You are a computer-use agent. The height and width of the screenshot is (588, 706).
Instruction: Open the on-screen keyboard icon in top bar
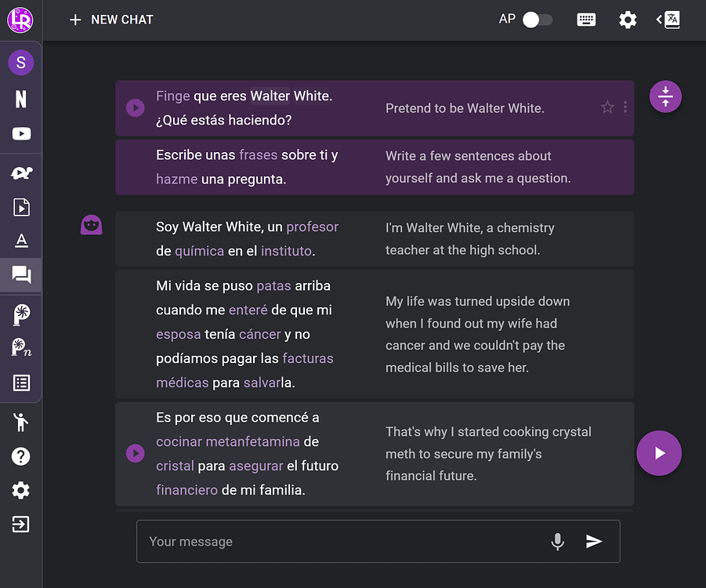[x=586, y=19]
